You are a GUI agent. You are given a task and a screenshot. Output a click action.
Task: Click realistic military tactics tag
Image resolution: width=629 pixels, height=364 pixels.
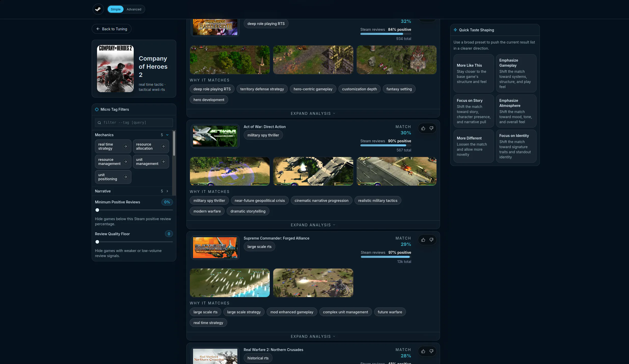378,201
